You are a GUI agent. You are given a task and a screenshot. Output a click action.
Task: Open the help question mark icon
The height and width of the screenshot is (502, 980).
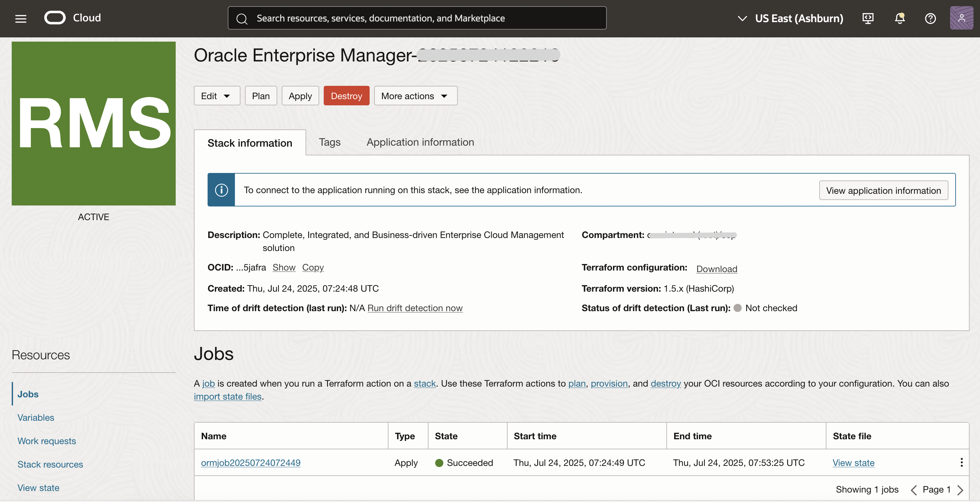click(930, 18)
